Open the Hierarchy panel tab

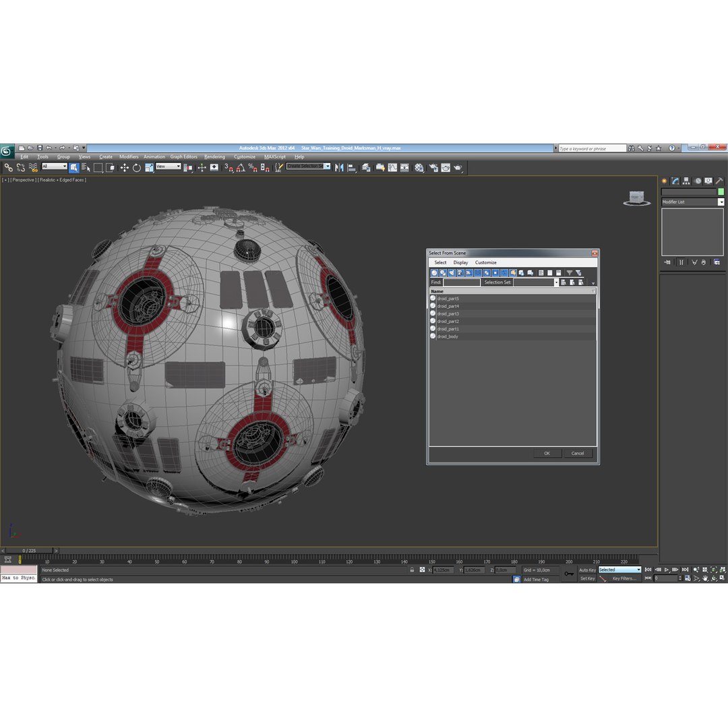click(686, 181)
